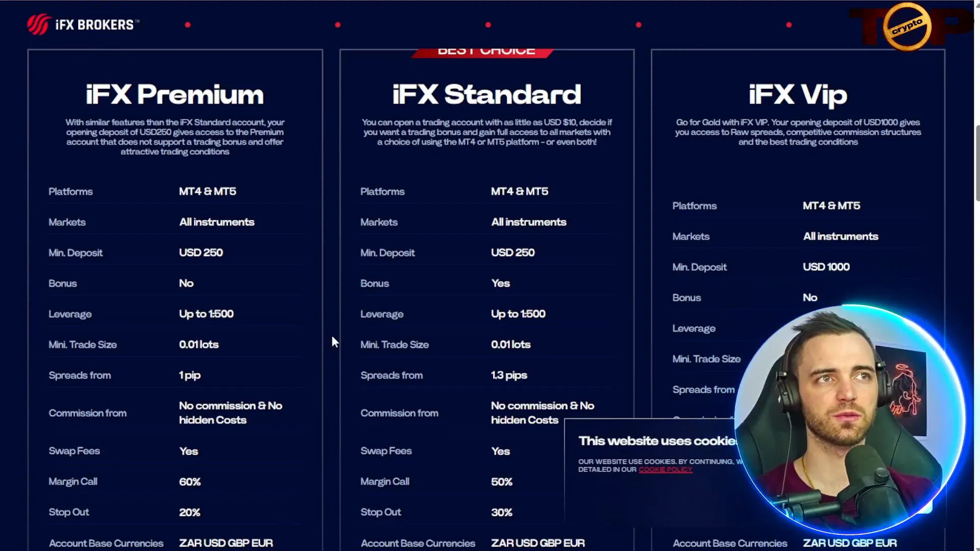Click the iFX Premium heading
Viewport: 980px width, 551px height.
175,94
